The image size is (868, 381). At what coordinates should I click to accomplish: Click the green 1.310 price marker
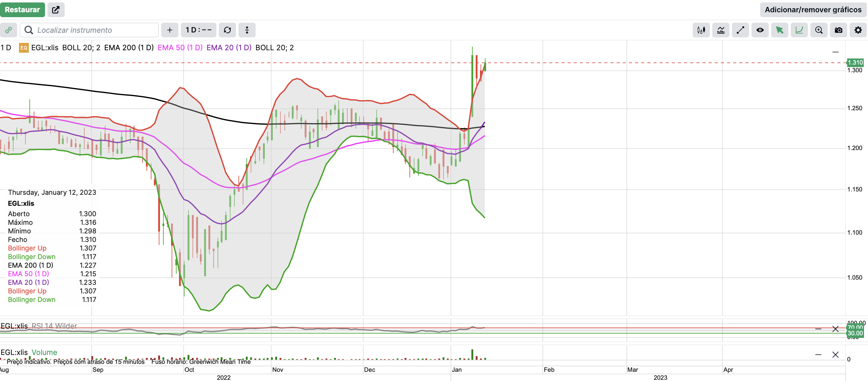pyautogui.click(x=855, y=62)
